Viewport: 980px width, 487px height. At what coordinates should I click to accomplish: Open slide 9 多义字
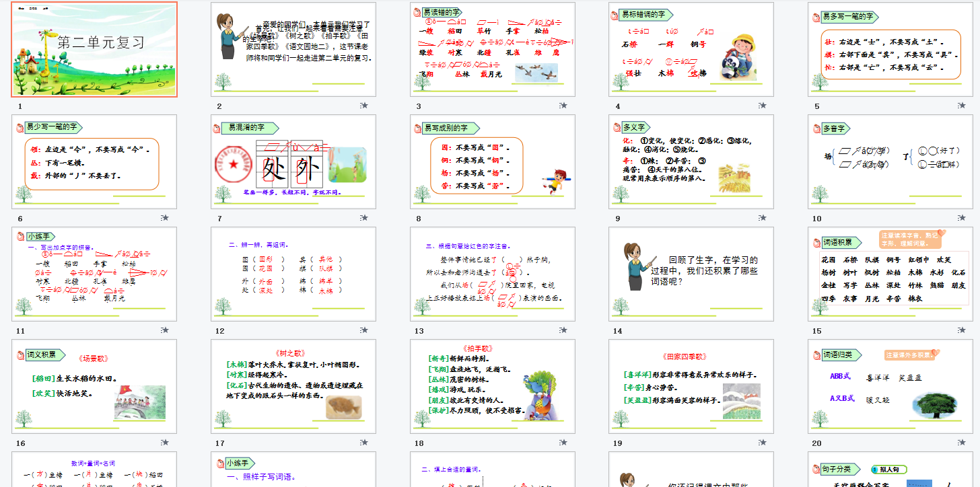[x=692, y=161]
